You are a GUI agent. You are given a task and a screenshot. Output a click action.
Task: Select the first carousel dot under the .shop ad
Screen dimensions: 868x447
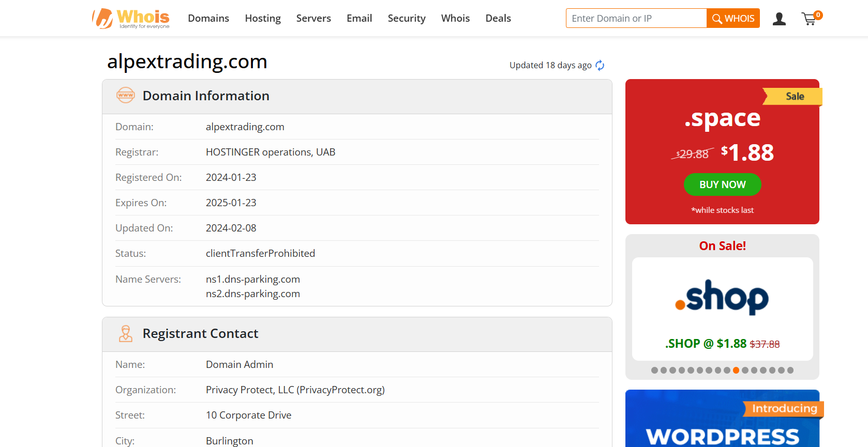point(655,370)
